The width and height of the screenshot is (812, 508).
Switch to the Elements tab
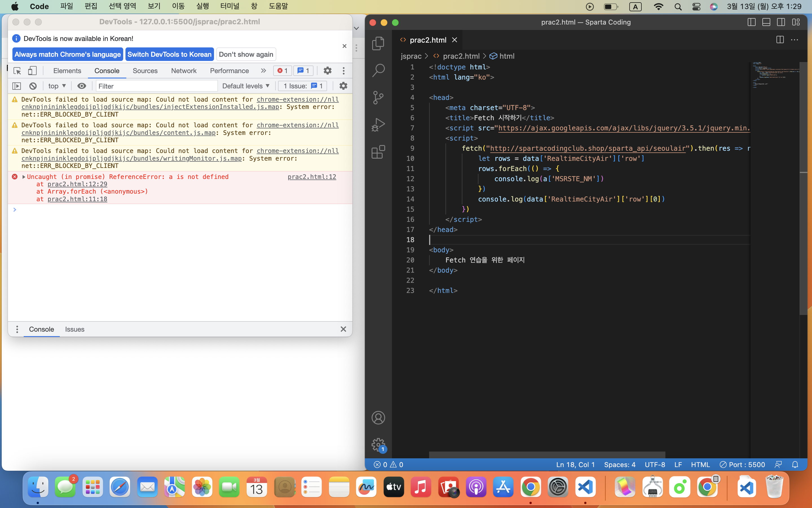pos(67,71)
